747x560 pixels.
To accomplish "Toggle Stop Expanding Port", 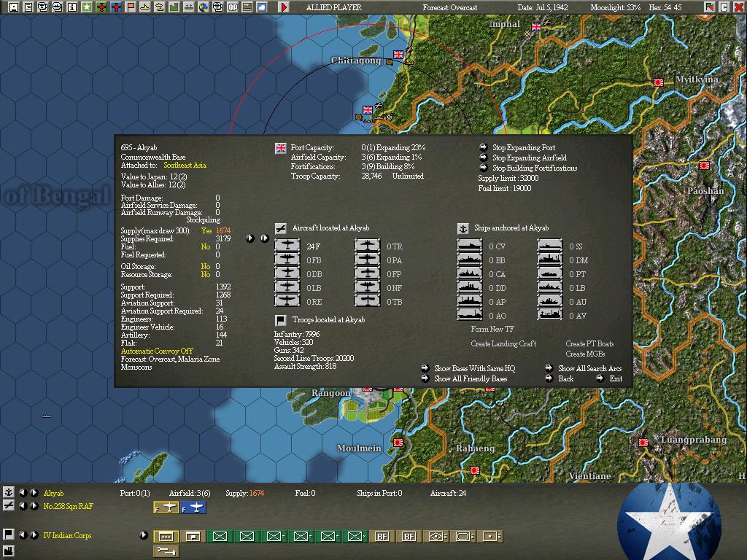I will [524, 147].
